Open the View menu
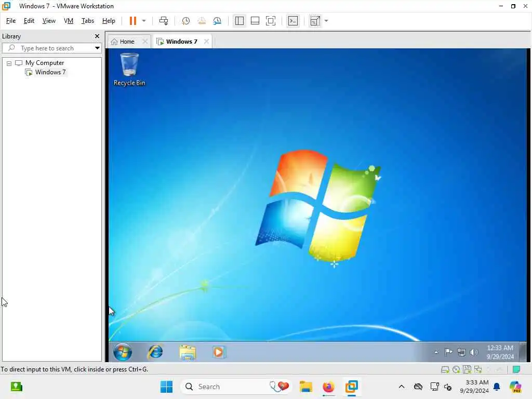 (49, 21)
